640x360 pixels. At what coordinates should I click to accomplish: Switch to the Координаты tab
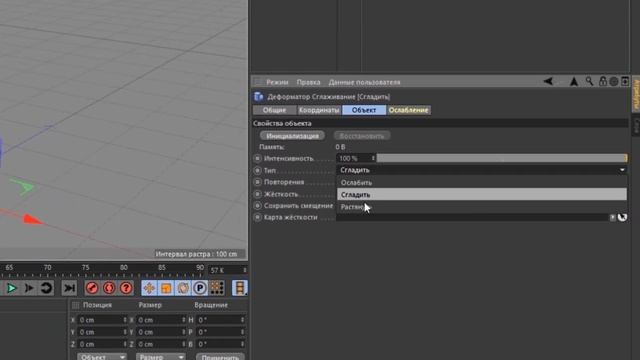(319, 110)
